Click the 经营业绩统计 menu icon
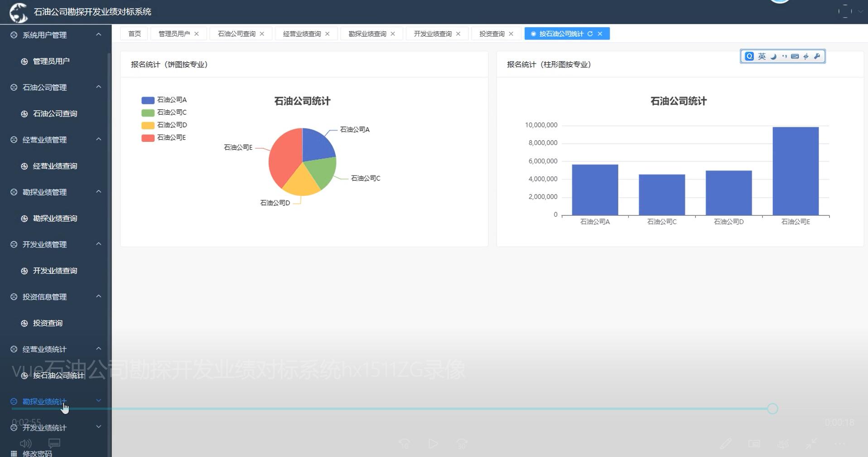868x457 pixels. 14,349
